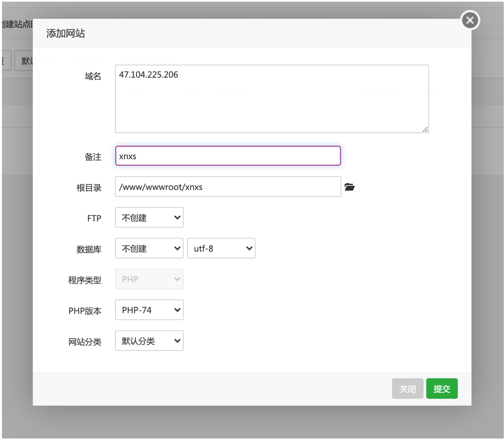Screen dimensions: 504x441
Task: Click the 添加网站 dialog title
Action: [65, 33]
